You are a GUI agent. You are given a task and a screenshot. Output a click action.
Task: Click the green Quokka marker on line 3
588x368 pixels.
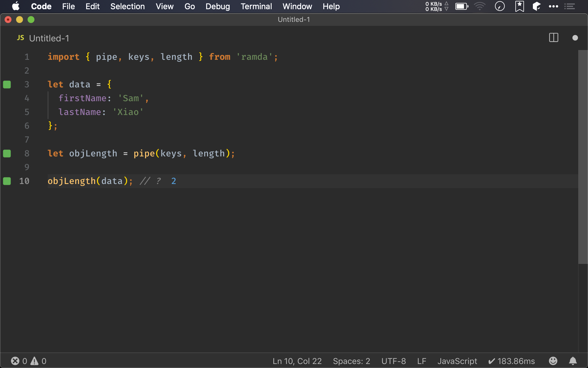click(x=7, y=84)
